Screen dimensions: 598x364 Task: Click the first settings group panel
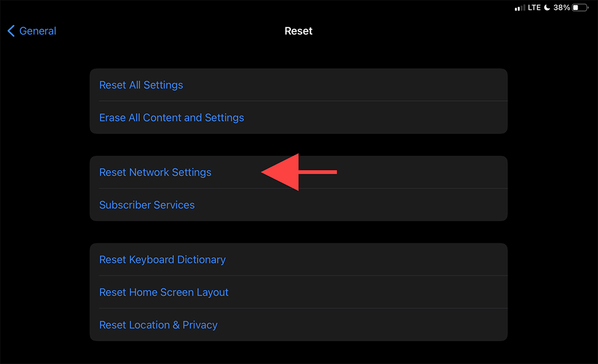[x=298, y=101]
